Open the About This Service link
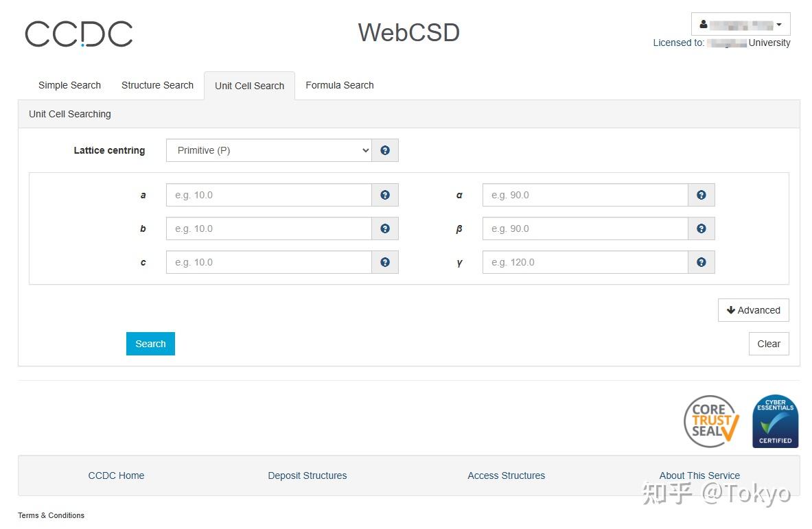This screenshot has width=812, height=529. tap(699, 475)
